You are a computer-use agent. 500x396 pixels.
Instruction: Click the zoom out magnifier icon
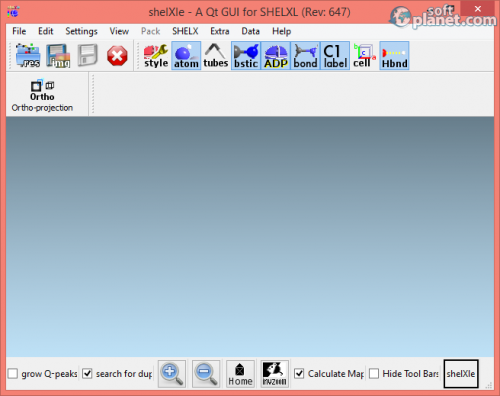point(206,373)
